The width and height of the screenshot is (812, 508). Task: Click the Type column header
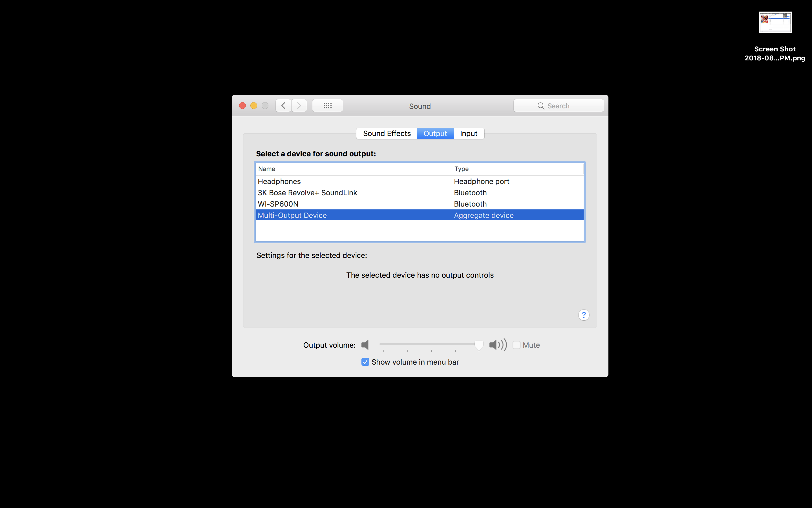518,169
